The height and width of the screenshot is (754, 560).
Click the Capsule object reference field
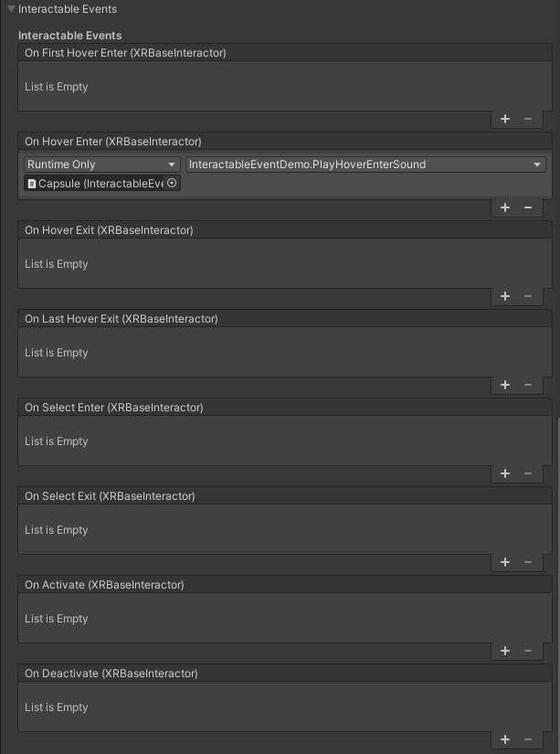tap(96, 184)
